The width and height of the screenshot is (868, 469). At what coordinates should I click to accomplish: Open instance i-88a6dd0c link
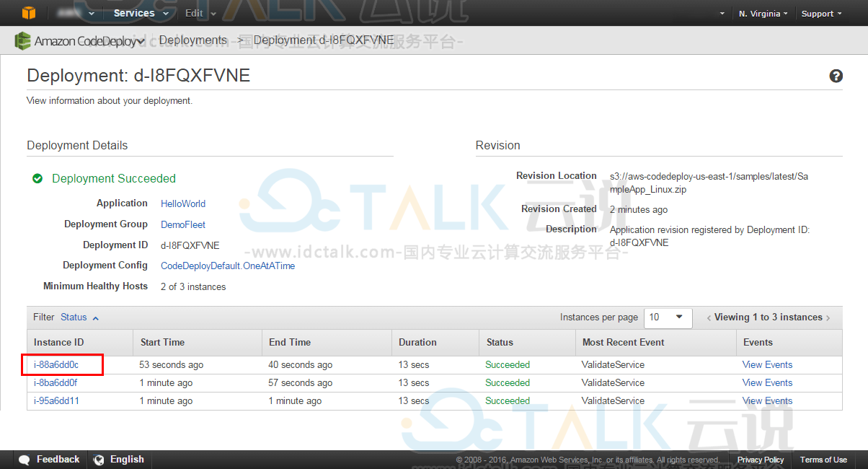click(56, 365)
